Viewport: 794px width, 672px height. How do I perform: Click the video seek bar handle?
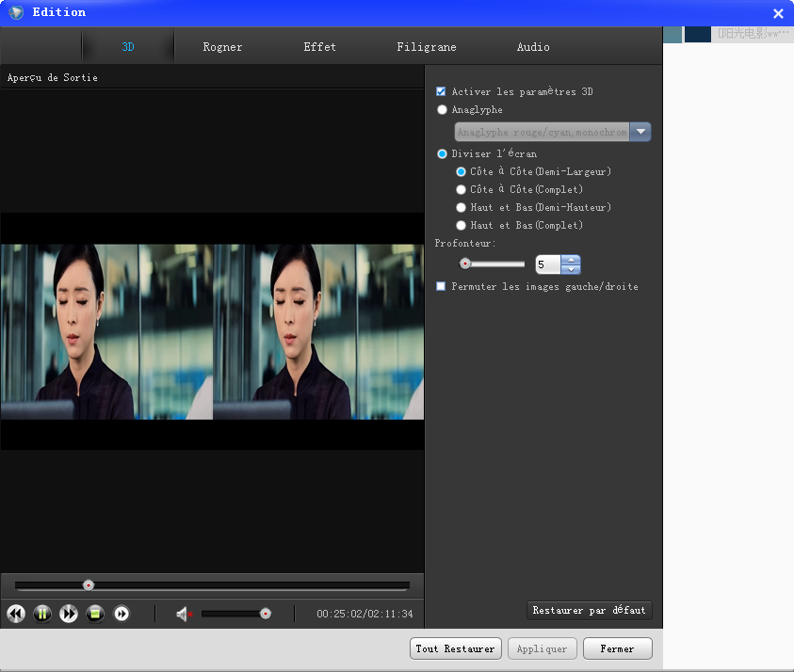click(x=89, y=585)
